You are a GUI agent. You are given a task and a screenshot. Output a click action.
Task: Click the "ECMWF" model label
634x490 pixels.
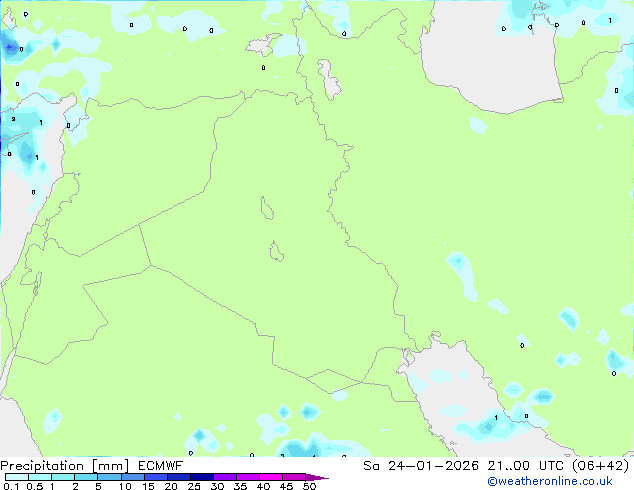click(161, 466)
